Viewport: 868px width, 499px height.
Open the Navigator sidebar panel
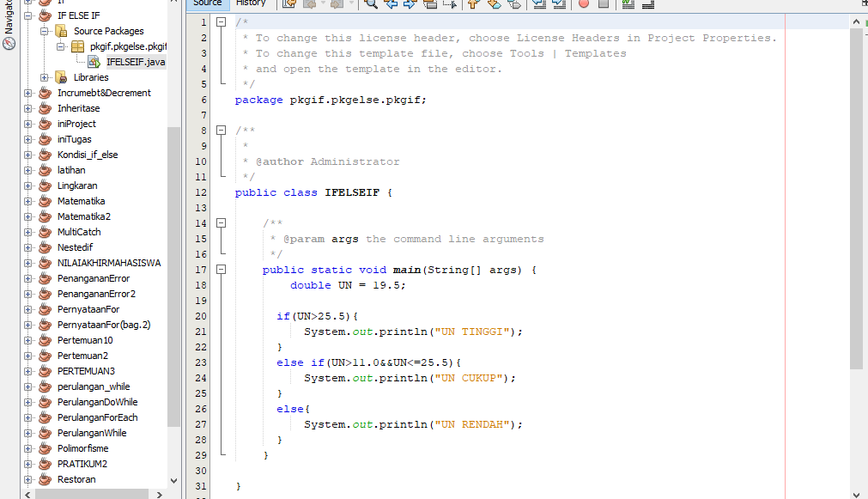point(9,24)
